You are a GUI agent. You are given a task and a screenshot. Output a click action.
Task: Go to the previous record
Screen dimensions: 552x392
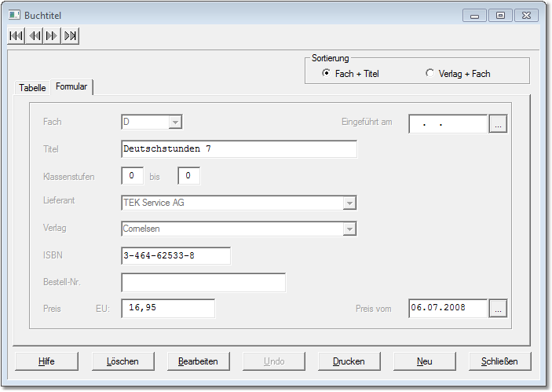34,36
